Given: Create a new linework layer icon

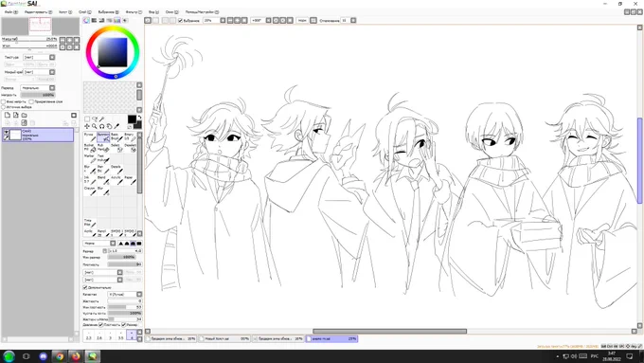Looking at the screenshot, I should tap(15, 115).
